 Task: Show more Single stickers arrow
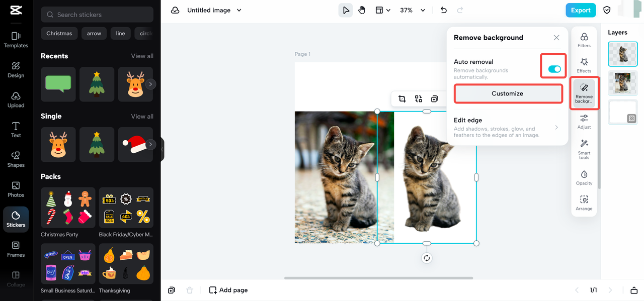coord(150,145)
